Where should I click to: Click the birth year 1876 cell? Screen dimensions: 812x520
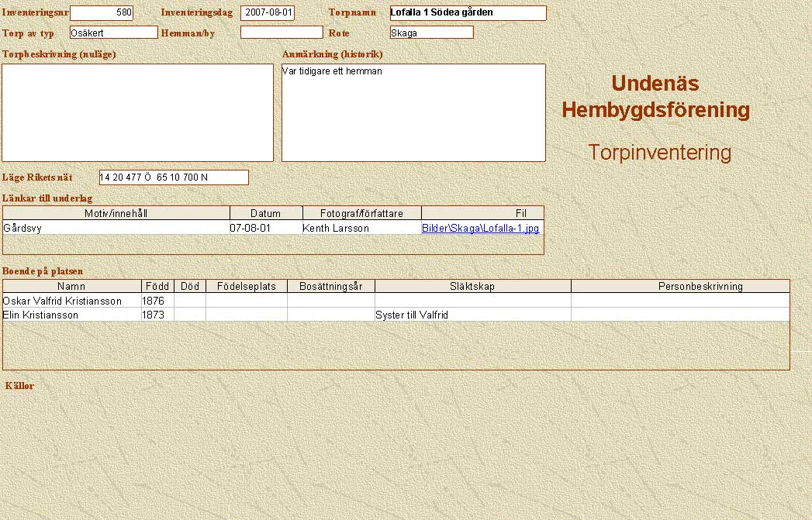pos(157,301)
